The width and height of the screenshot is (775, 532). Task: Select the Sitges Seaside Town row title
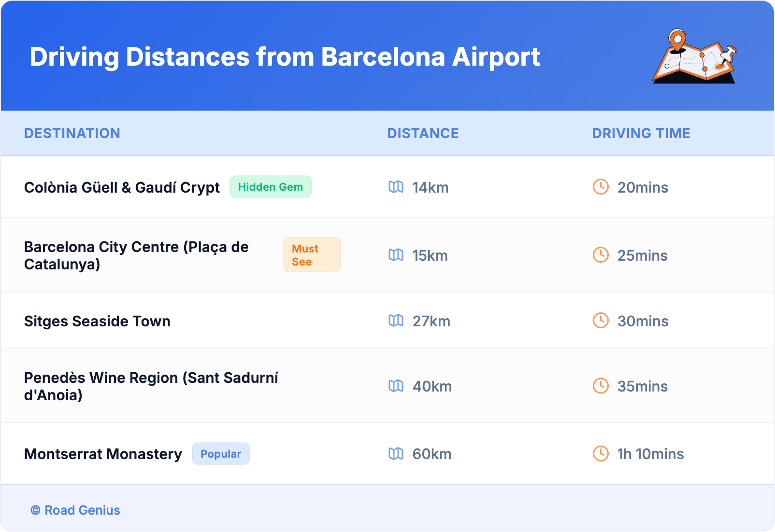(x=97, y=321)
